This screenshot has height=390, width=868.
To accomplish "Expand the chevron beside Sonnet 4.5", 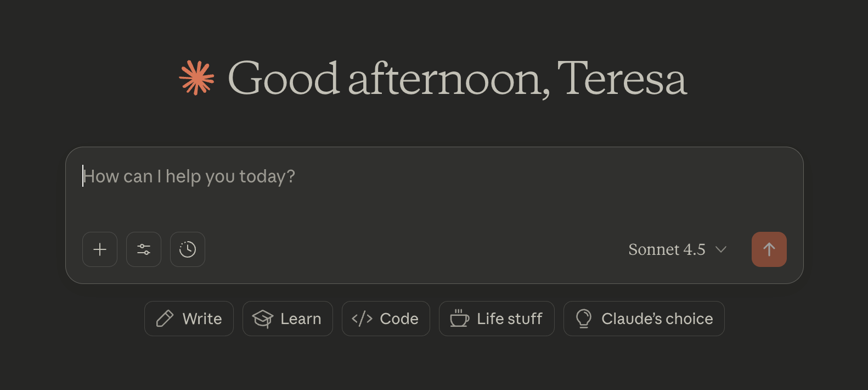I will (x=721, y=249).
